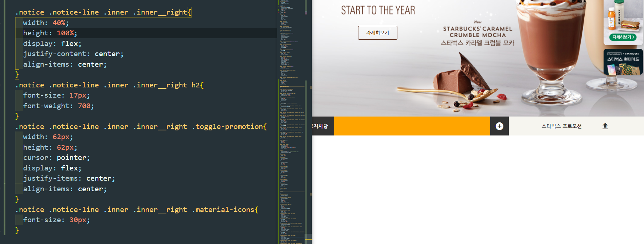The height and width of the screenshot is (244, 644).
Task: Click display: flex; in the .toggle-promotion rule
Action: [x=52, y=168]
